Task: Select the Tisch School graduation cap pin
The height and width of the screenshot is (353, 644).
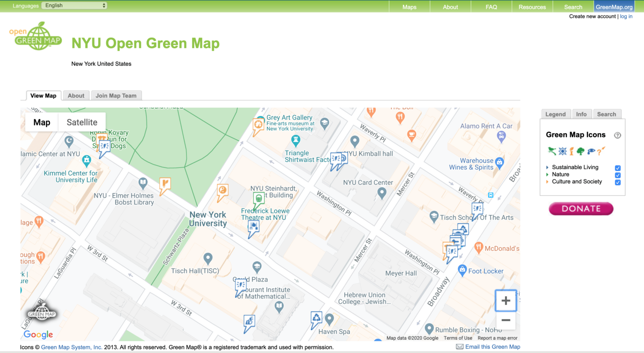Action: [434, 216]
